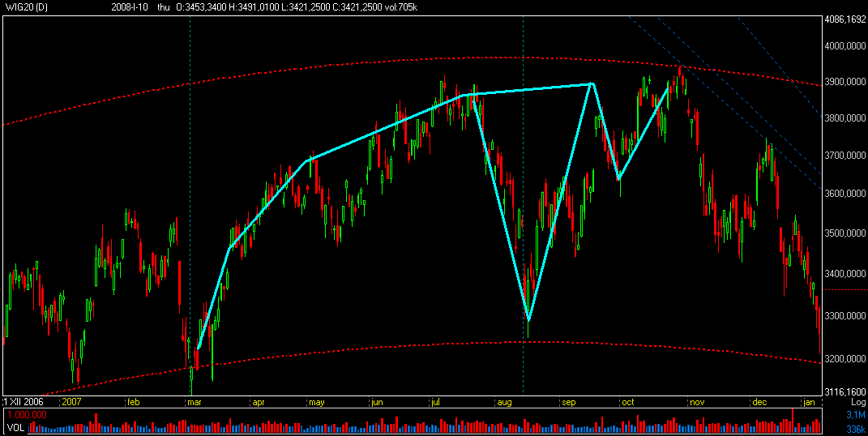Click the 3500,0000 price axis label
The image size is (868, 436).
click(844, 233)
